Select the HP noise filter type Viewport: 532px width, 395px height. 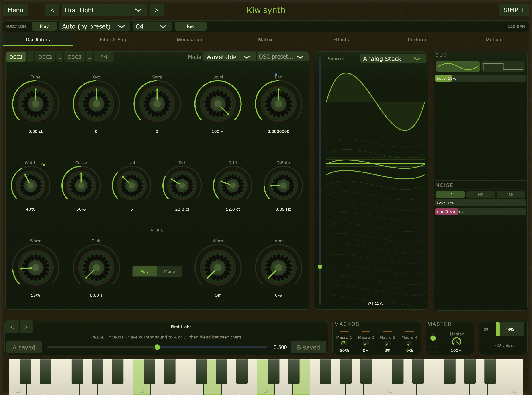480,194
